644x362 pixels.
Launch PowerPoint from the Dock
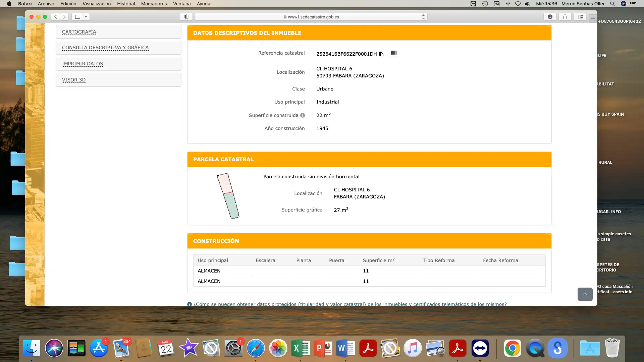tap(323, 348)
